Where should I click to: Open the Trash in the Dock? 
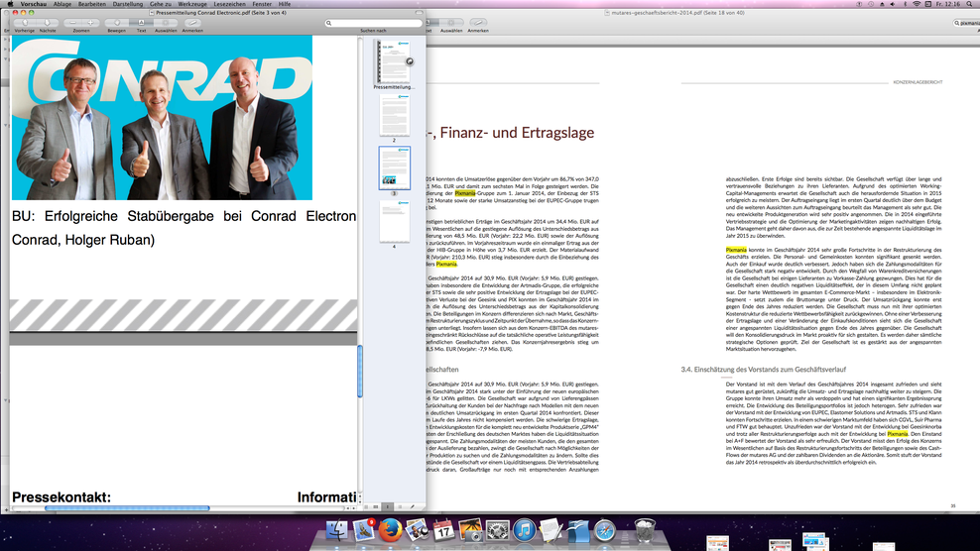coord(645,530)
